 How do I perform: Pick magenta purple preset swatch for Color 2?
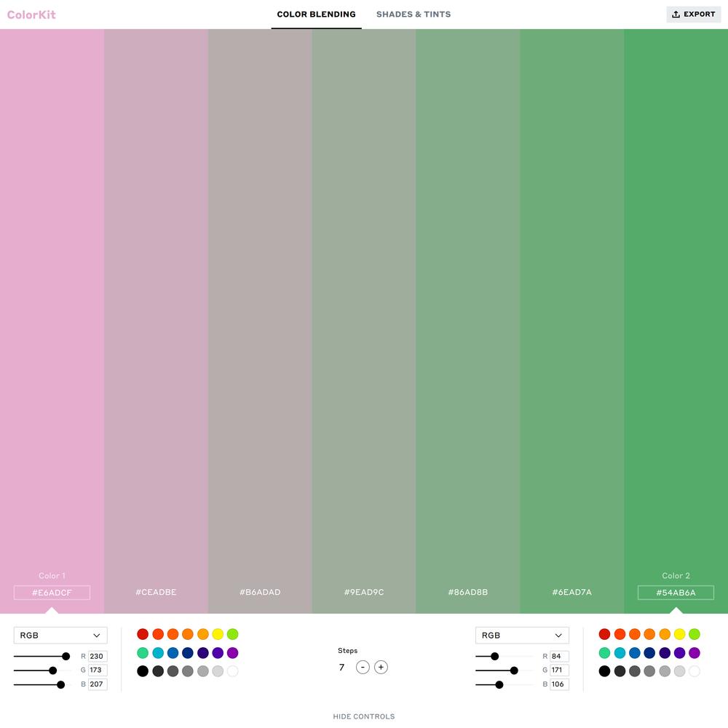(694, 653)
